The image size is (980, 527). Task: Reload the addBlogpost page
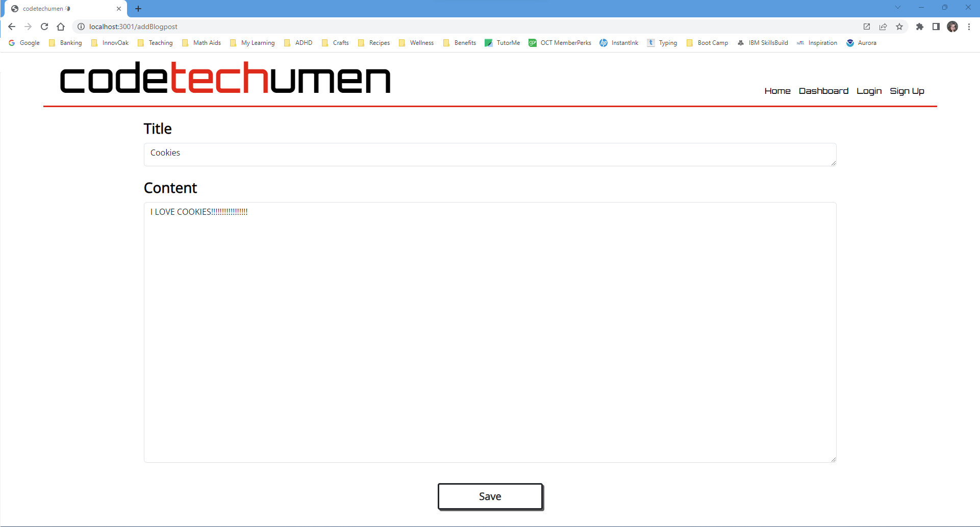(x=44, y=27)
